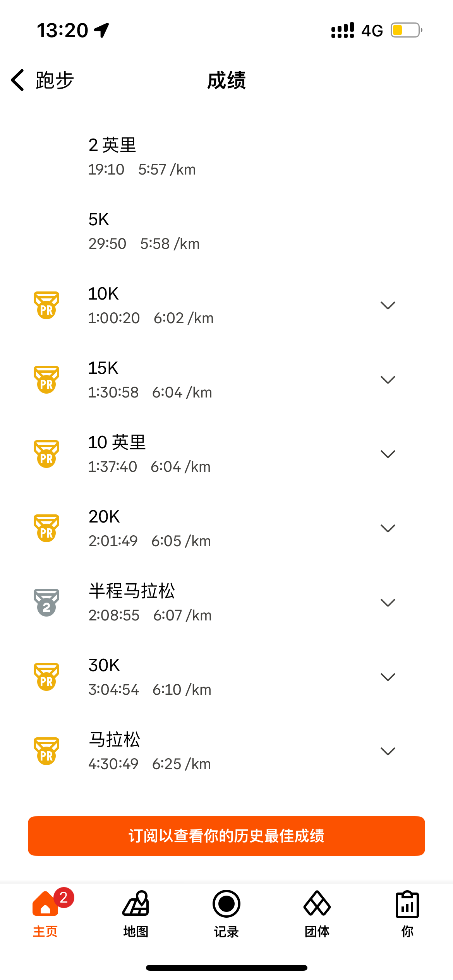Expand the 30K result chevron
Image resolution: width=453 pixels, height=980 pixels.
click(388, 677)
